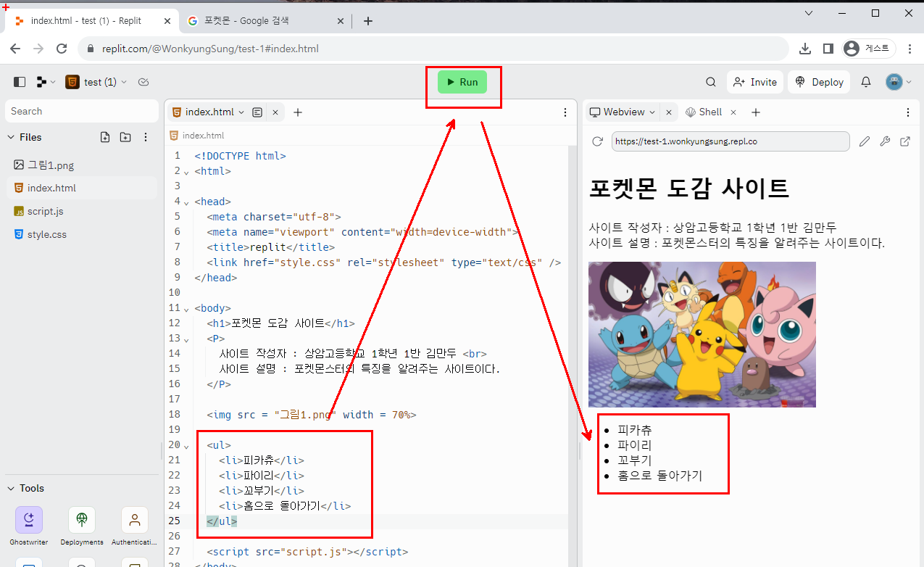This screenshot has width=924, height=567.
Task: Go back in browser history
Action: (x=15, y=49)
